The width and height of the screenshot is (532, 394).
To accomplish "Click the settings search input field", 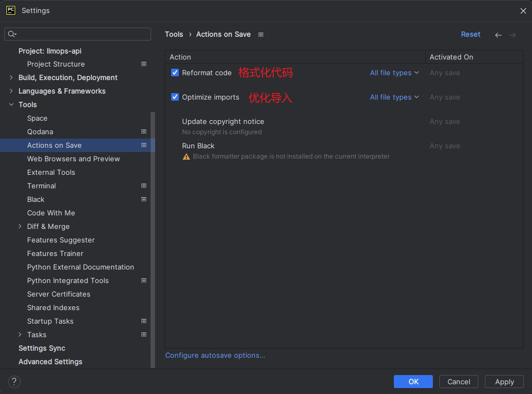I will (81, 34).
